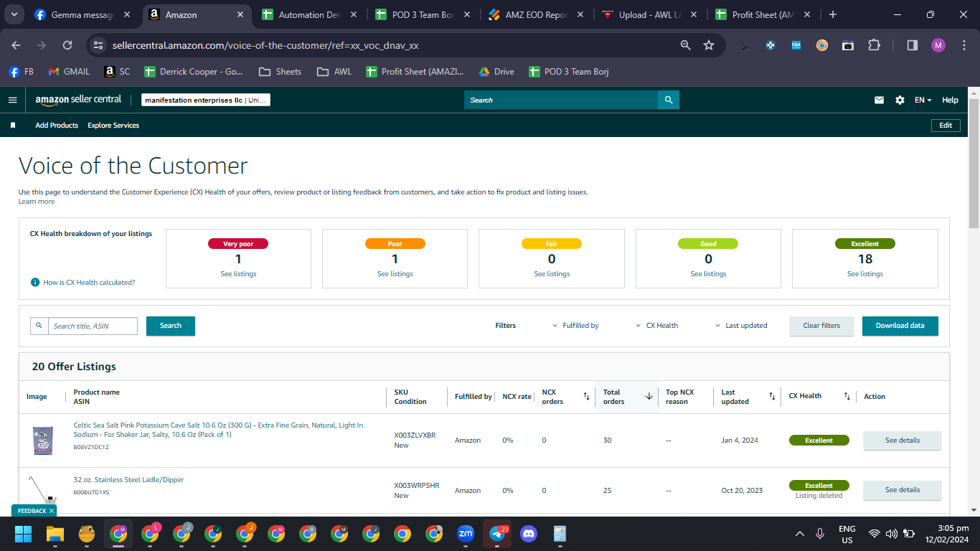
Task: Open the Chrome three-dot menu
Action: (x=963, y=45)
